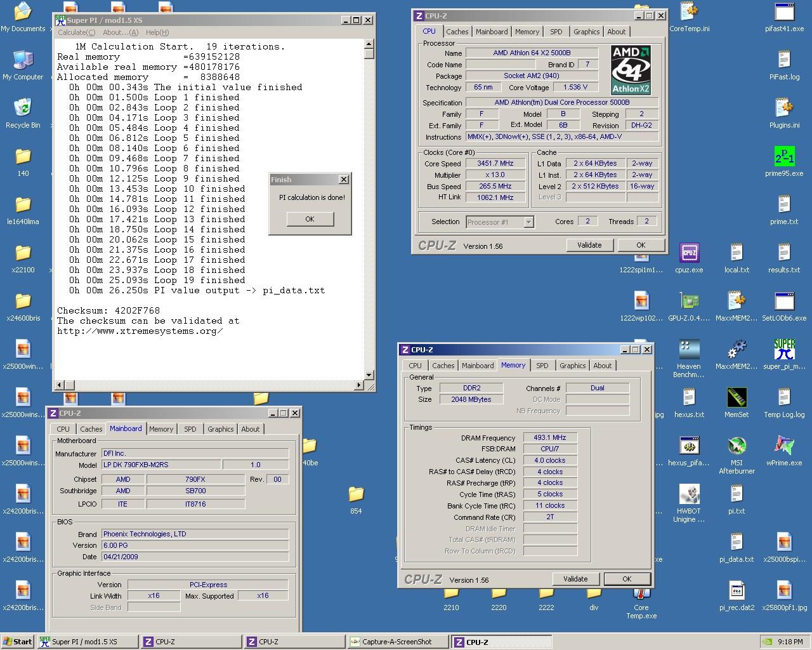Click "Loop 19 finished" line in Super PI

[x=157, y=280]
